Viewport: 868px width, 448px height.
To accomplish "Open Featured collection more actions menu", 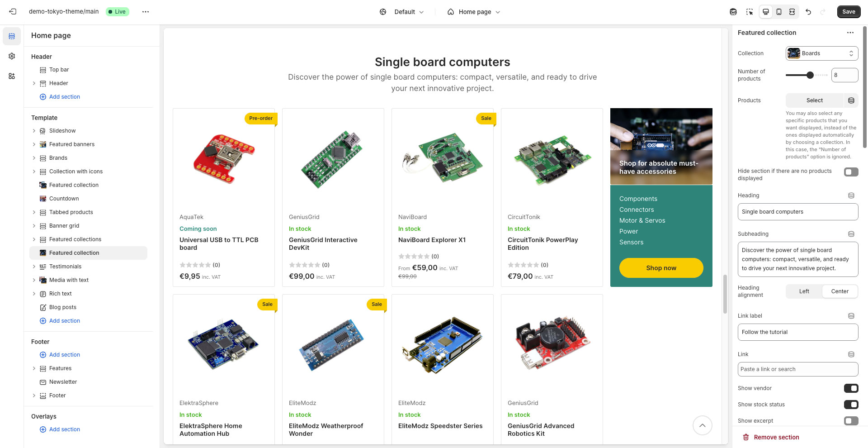I will tap(850, 33).
